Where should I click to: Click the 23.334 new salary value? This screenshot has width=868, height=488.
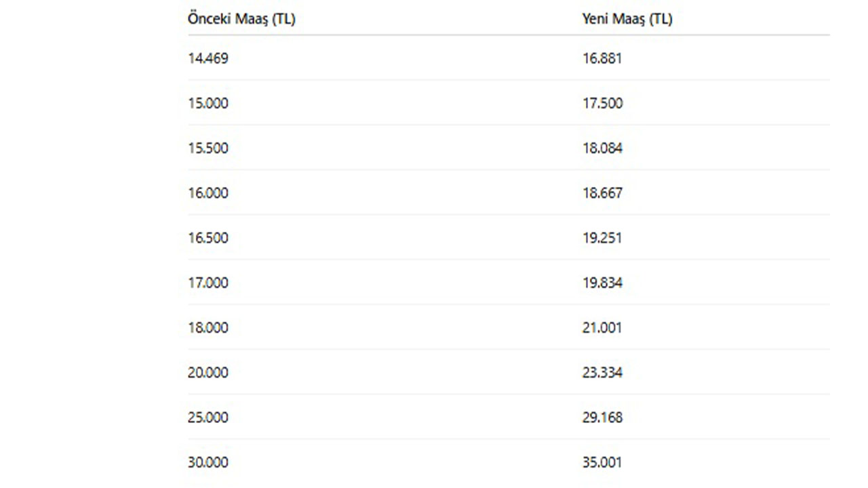(602, 373)
